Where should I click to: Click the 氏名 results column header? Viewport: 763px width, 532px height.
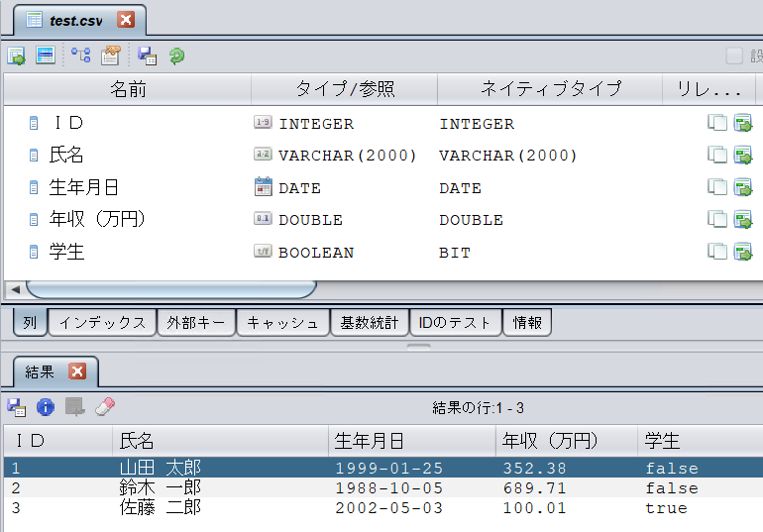pyautogui.click(x=220, y=441)
